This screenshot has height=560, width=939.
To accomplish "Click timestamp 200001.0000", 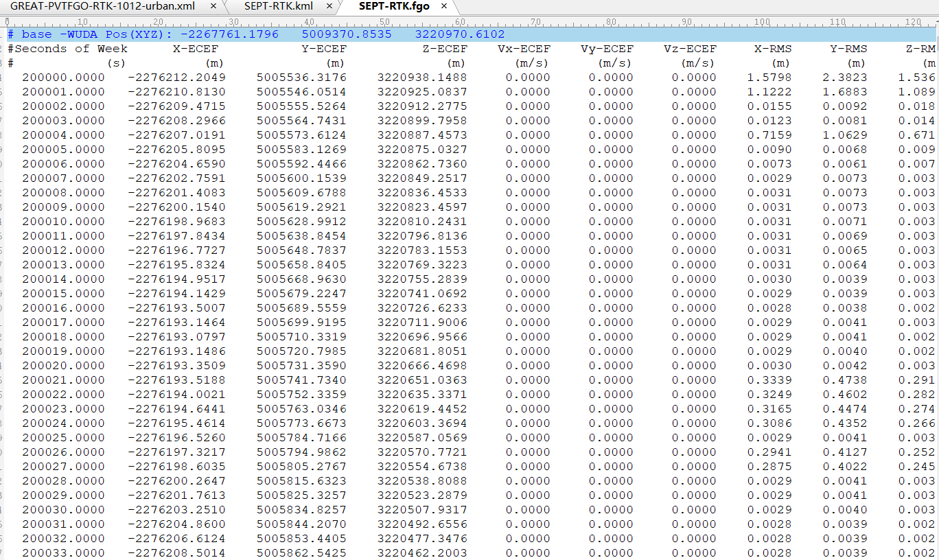I will pyautogui.click(x=64, y=92).
